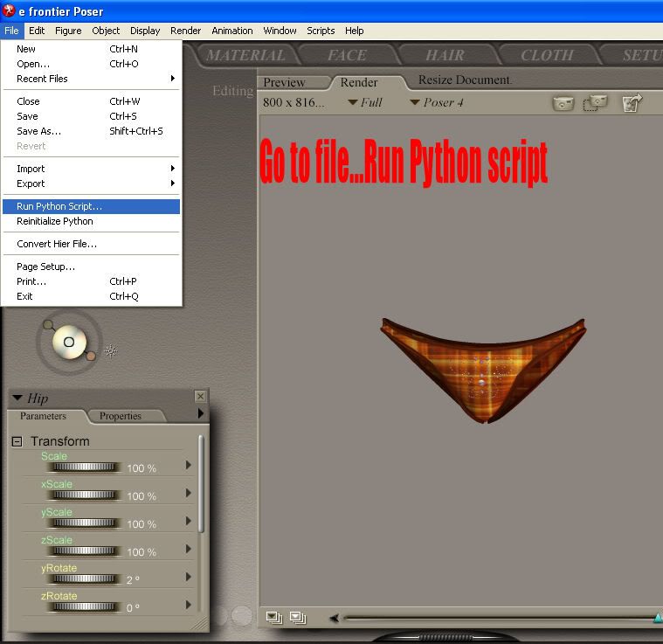Click the 800 x 816 dimensions button
The height and width of the screenshot is (644, 663).
coord(294,102)
